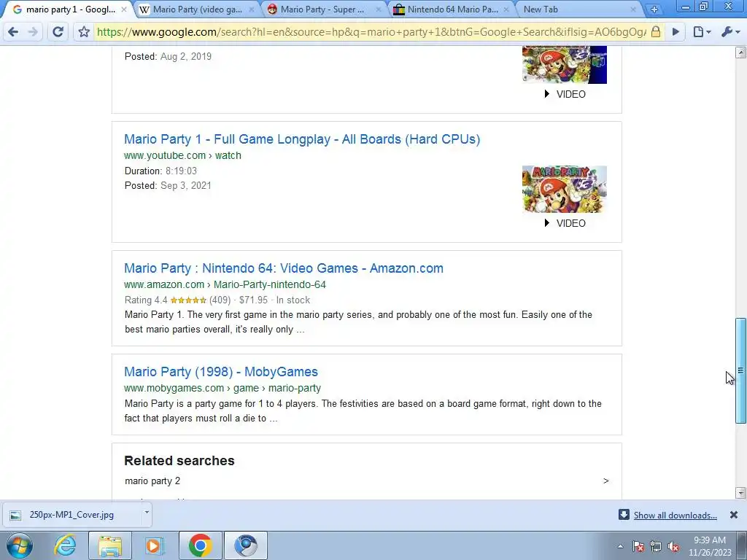747x560 pixels.
Task: Open the wrench settings menu
Action: point(729,32)
